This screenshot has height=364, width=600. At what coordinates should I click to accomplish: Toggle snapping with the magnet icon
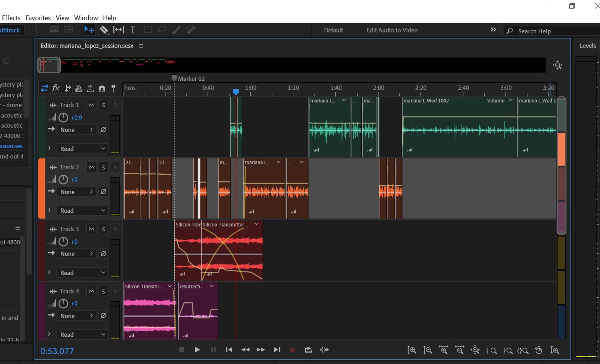click(x=101, y=88)
